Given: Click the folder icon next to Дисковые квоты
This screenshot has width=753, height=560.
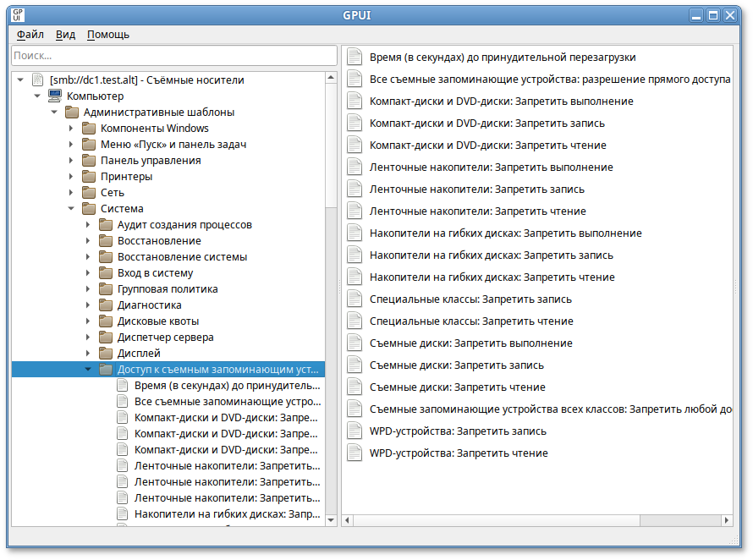Looking at the screenshot, I should pyautogui.click(x=105, y=321).
